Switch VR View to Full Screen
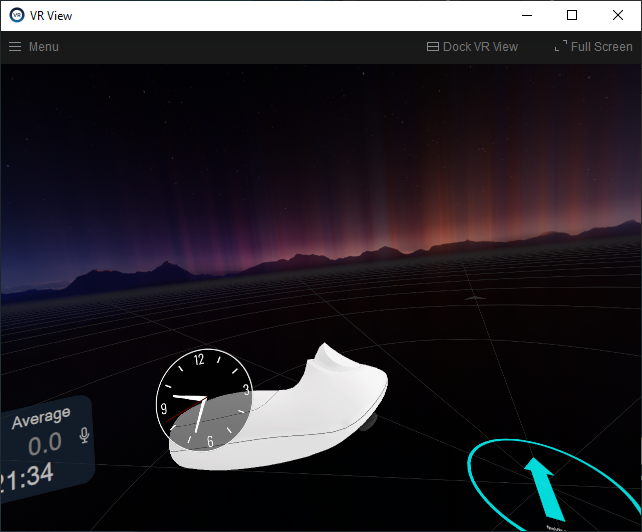The width and height of the screenshot is (642, 532). click(593, 47)
